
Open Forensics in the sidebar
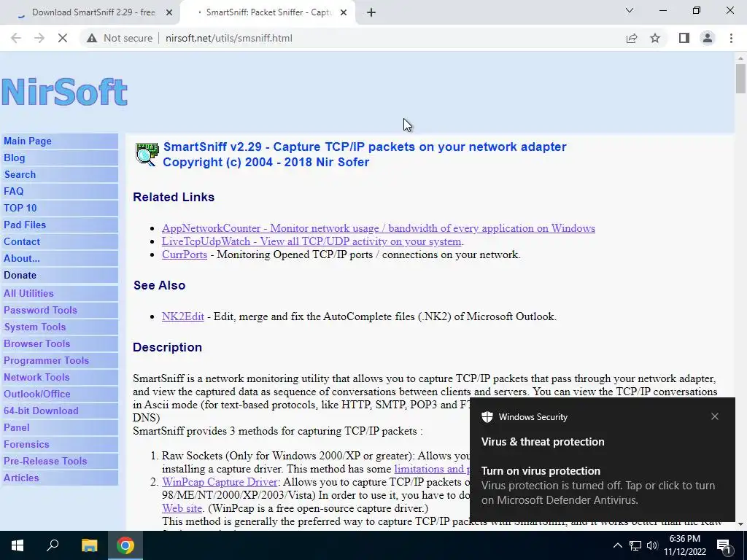pos(60,444)
